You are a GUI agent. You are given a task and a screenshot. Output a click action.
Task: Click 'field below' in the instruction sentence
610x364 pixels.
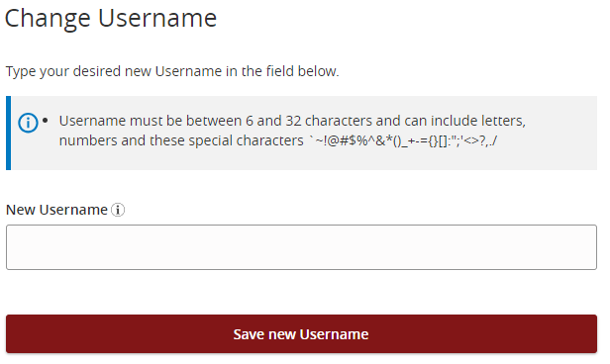[x=302, y=71]
